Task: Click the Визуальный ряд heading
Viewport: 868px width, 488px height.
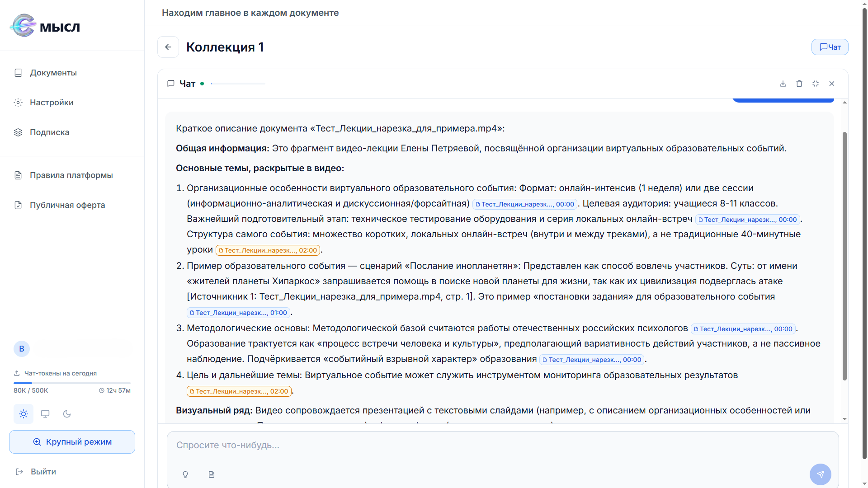Action: coord(214,410)
